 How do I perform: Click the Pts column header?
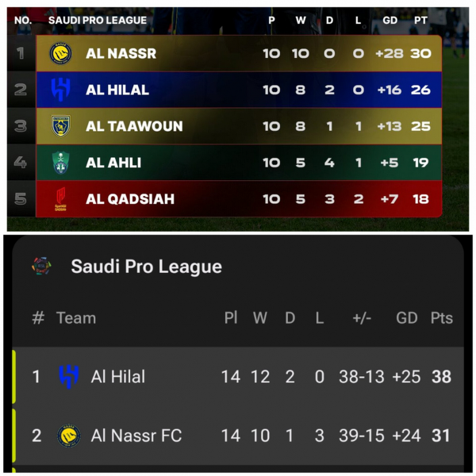[x=441, y=318]
